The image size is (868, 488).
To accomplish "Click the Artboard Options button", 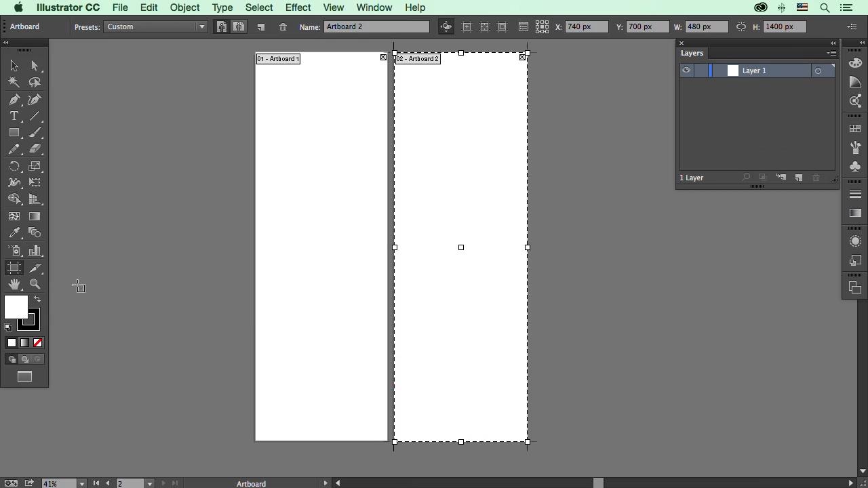I will coord(523,27).
